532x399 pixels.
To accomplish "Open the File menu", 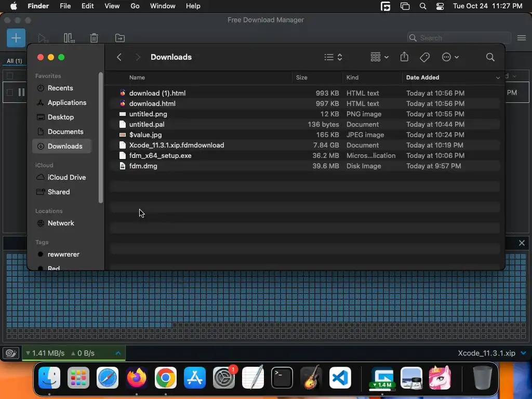I will (65, 6).
